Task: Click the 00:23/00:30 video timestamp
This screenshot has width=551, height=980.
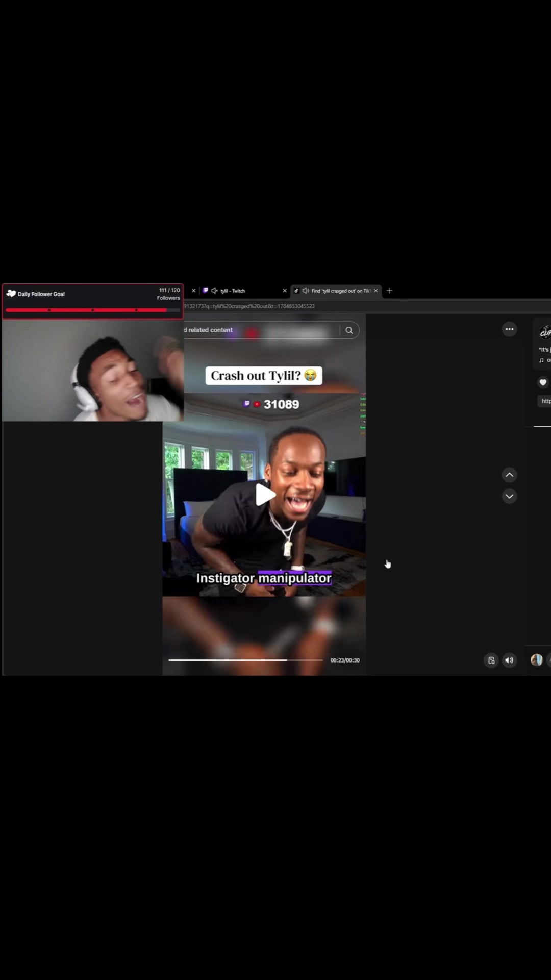Action: [345, 660]
